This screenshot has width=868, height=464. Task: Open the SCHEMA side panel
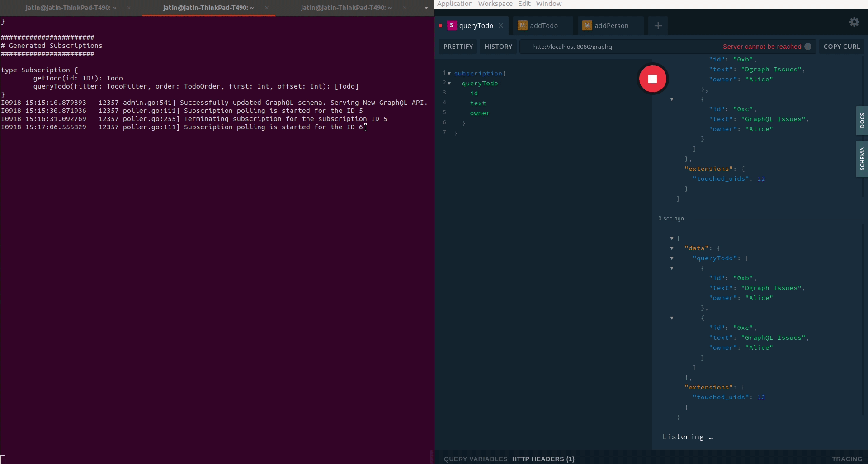coord(862,159)
